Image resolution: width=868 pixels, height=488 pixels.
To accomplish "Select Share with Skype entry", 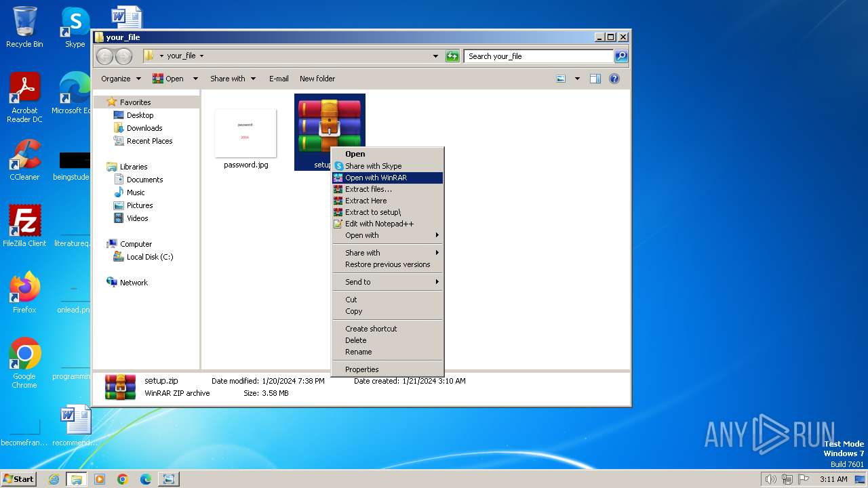I will pos(387,166).
